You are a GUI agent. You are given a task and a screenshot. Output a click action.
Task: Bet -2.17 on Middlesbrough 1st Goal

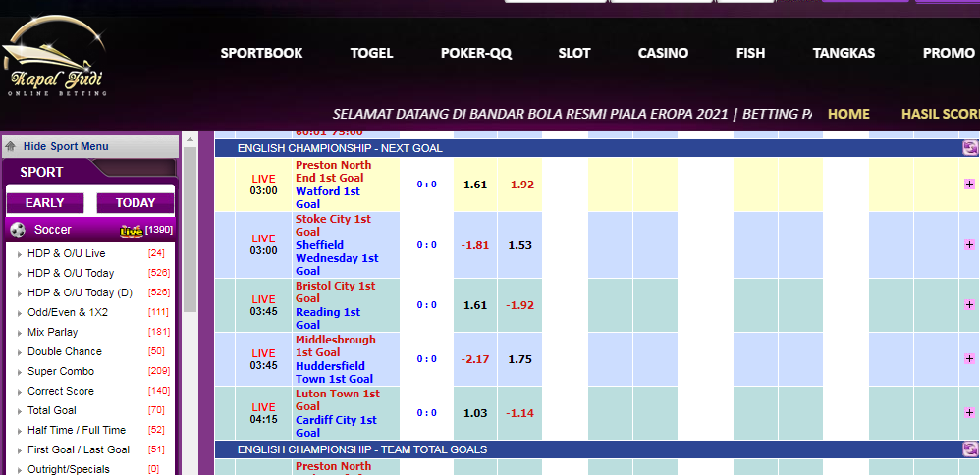[475, 359]
